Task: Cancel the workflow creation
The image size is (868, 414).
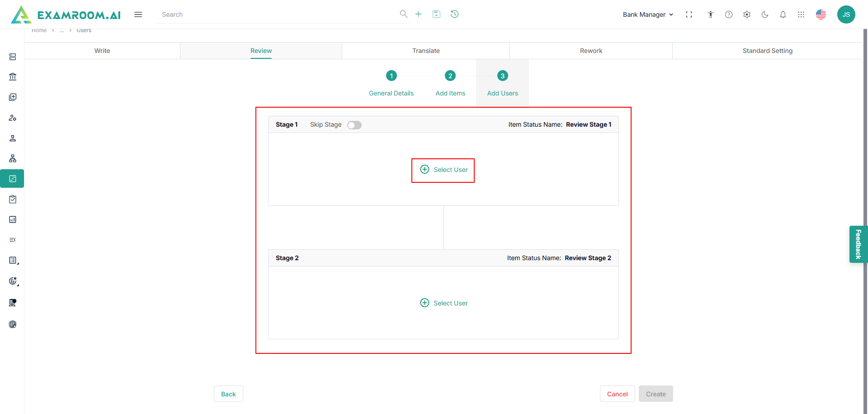Action: click(617, 394)
